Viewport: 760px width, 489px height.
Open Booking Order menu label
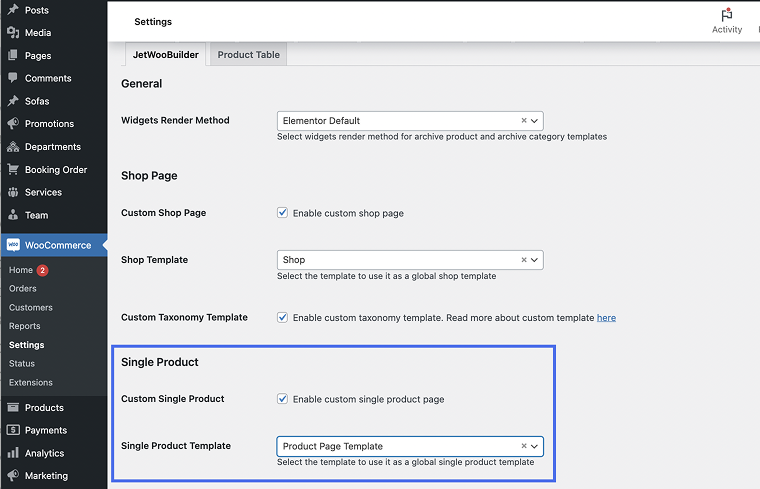point(56,170)
